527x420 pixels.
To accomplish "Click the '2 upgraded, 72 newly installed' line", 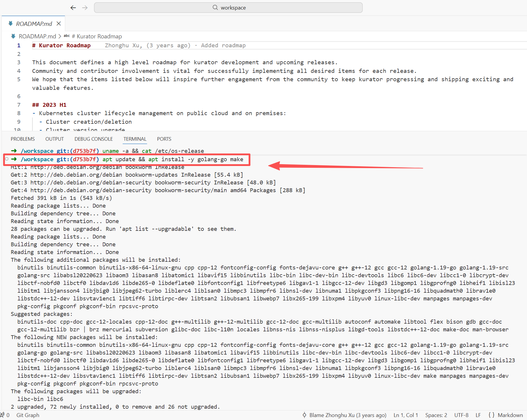I will (x=116, y=407).
